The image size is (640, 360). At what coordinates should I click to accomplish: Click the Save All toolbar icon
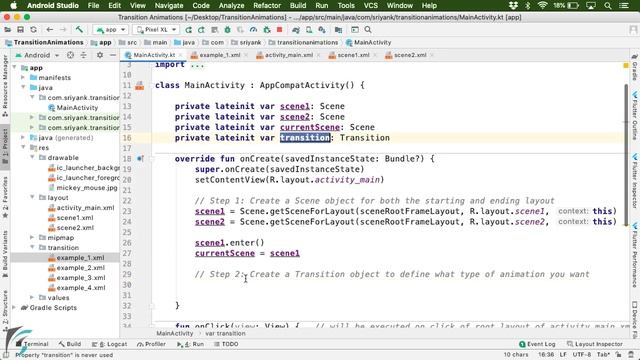20,30
